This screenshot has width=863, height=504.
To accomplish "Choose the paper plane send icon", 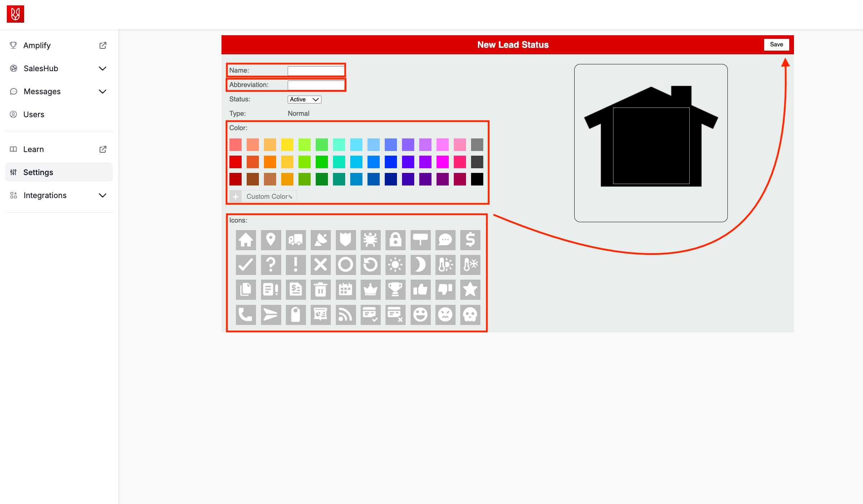I will tap(271, 315).
